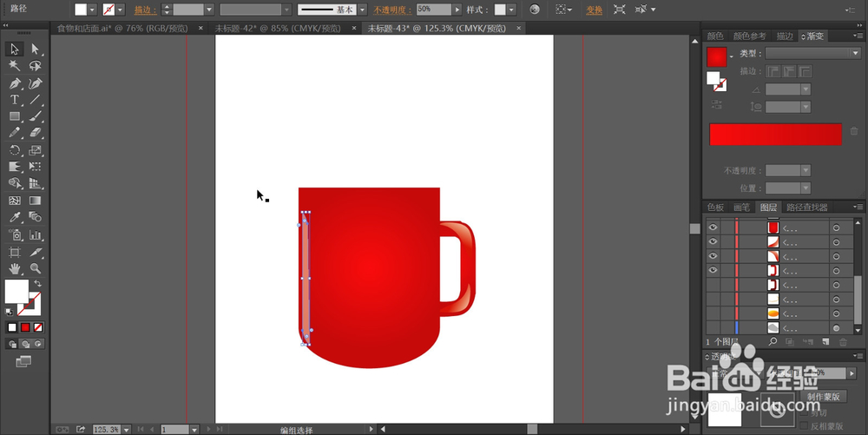Open the 样式 graphic style dropdown
Screen dimensions: 868x435
pos(511,10)
